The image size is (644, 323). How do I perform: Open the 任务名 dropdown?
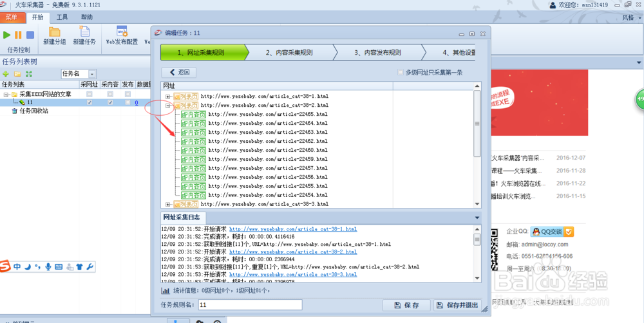pyautogui.click(x=92, y=74)
